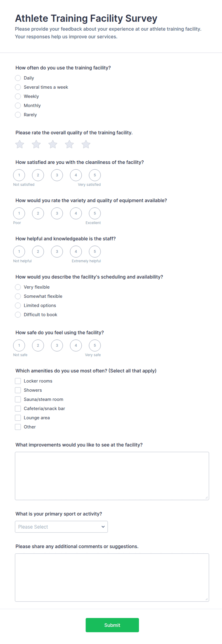Check the Other amenity option
The width and height of the screenshot is (222, 644).
point(18,427)
